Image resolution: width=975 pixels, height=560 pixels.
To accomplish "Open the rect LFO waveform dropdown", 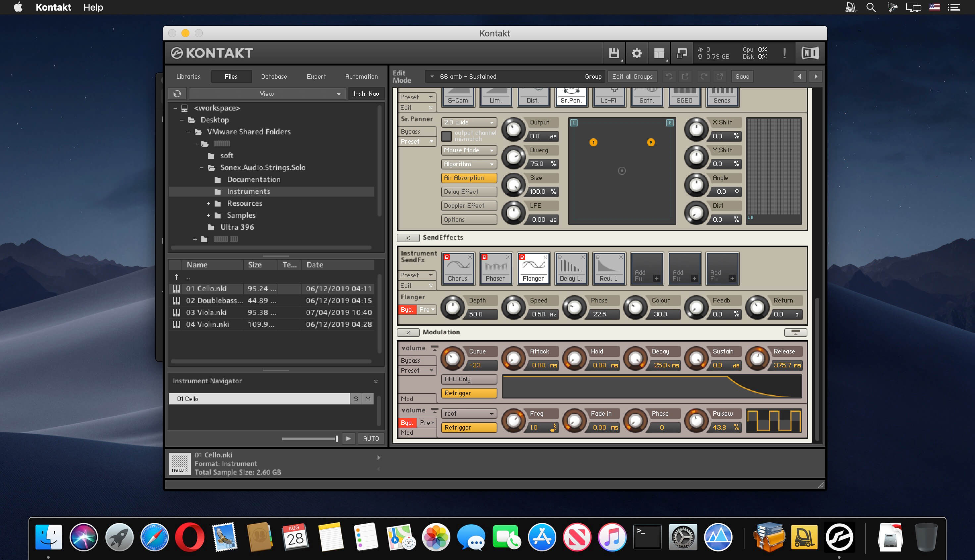I will click(x=469, y=413).
